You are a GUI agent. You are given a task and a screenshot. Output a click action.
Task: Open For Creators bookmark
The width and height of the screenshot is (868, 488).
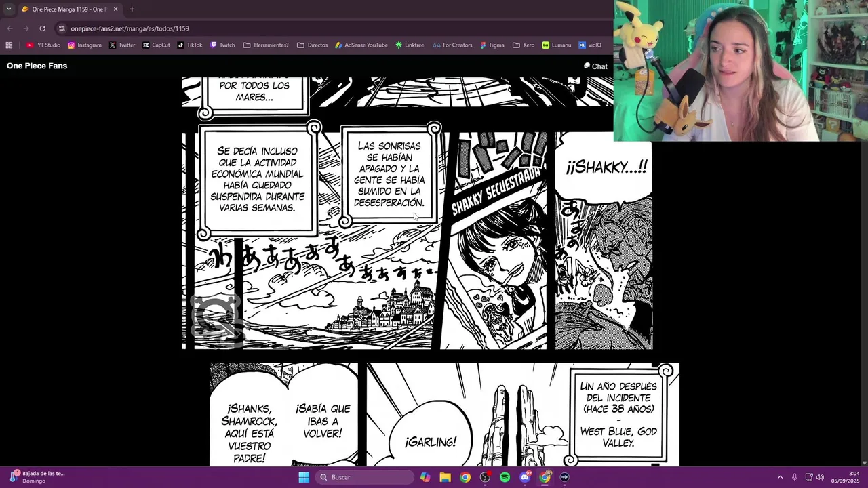452,45
